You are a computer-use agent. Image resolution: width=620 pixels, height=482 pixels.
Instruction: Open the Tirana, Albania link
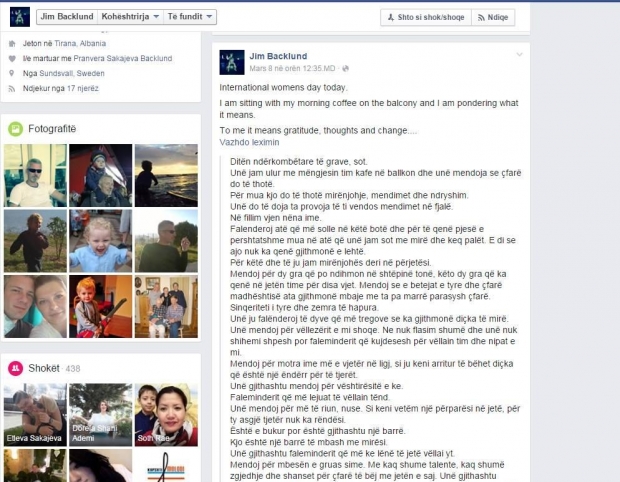coord(80,43)
